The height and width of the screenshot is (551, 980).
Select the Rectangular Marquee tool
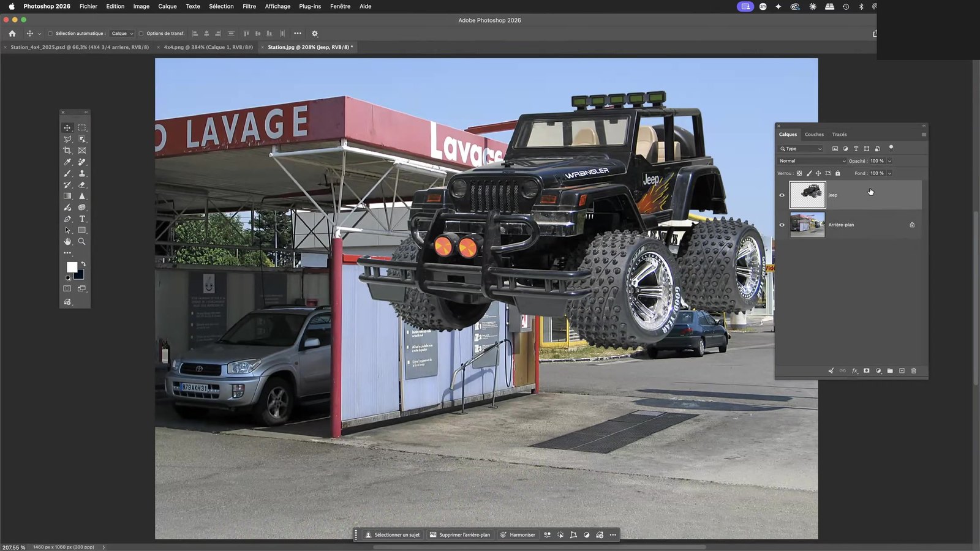click(81, 127)
